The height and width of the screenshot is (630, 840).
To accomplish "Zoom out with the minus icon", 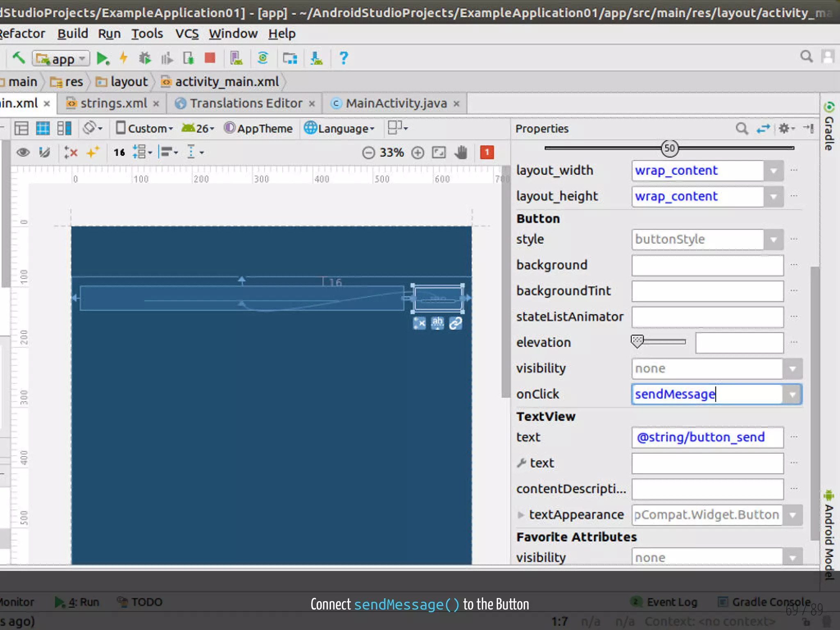I will click(x=368, y=153).
